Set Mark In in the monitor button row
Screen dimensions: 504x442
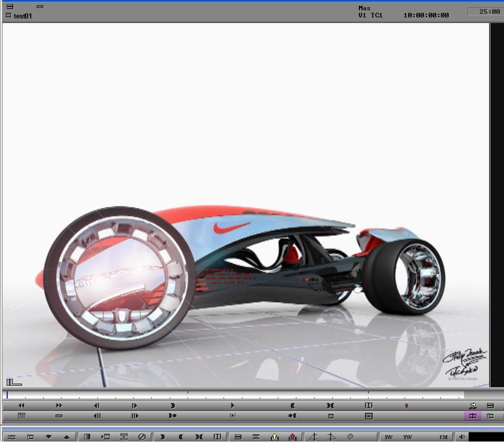click(172, 406)
